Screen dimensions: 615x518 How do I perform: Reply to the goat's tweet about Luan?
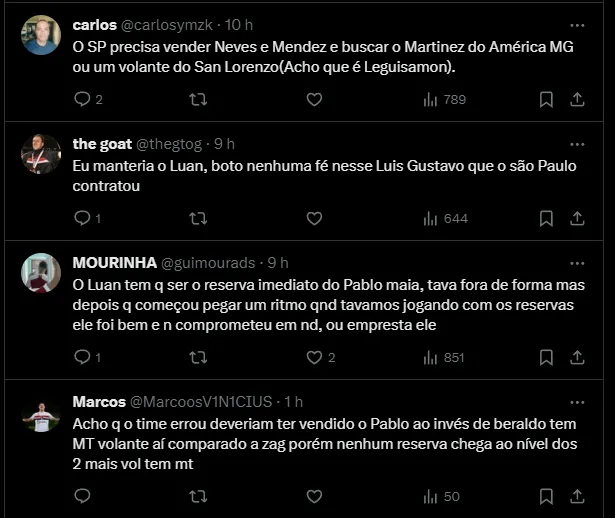coord(83,217)
